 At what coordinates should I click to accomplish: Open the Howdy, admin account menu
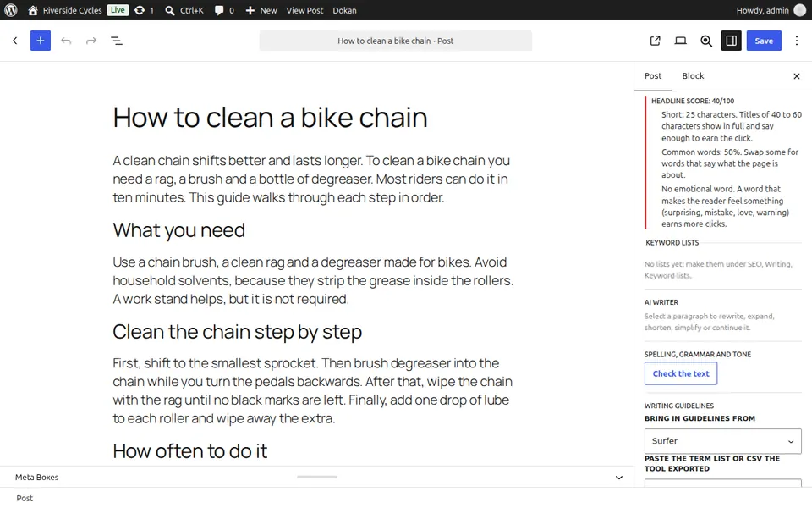click(771, 10)
